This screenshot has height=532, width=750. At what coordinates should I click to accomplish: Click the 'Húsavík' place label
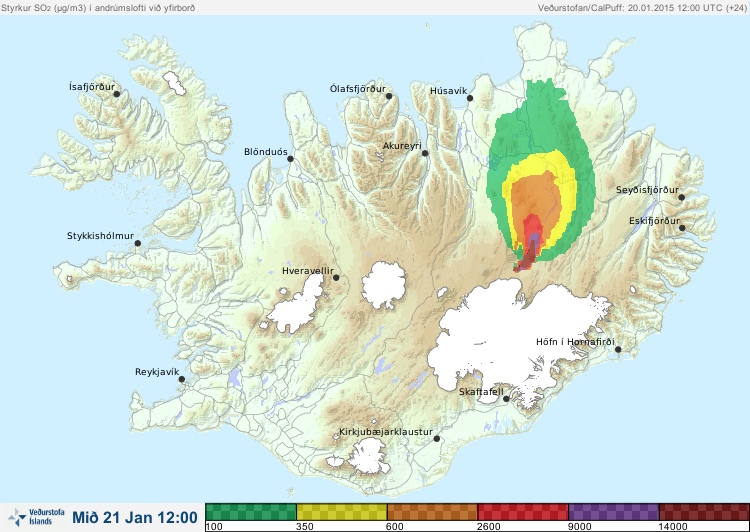coord(449,90)
